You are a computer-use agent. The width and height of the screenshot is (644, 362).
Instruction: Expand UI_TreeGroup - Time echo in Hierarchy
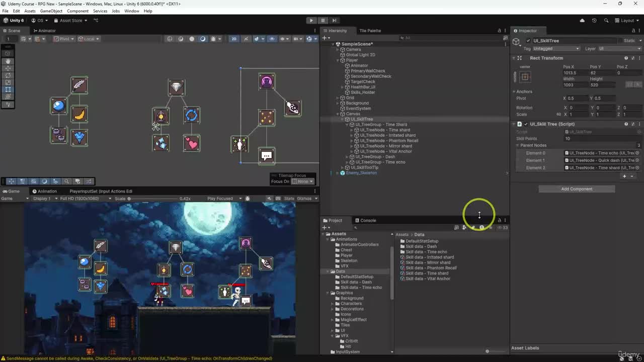click(x=348, y=162)
